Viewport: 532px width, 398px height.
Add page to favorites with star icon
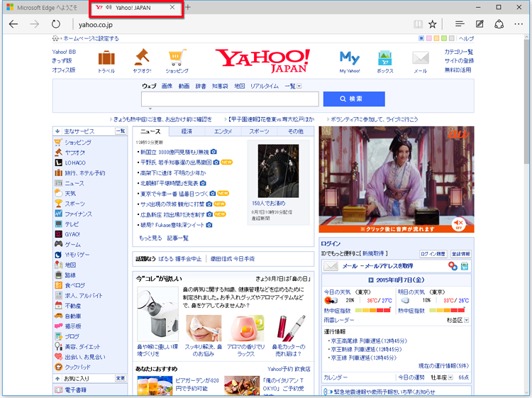pos(432,24)
